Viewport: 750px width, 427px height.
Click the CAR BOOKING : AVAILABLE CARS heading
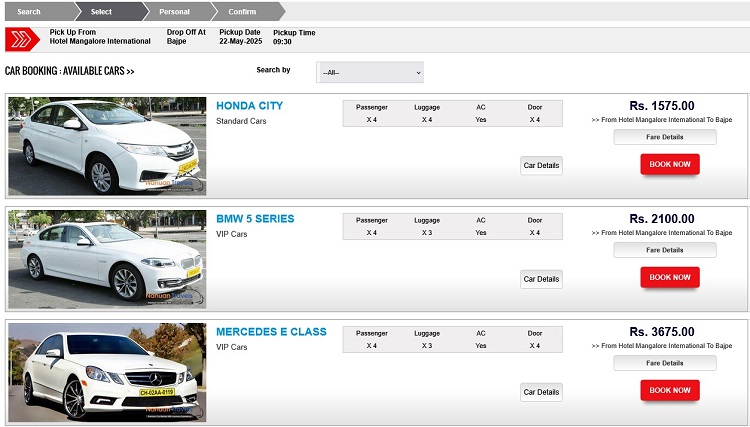click(69, 71)
